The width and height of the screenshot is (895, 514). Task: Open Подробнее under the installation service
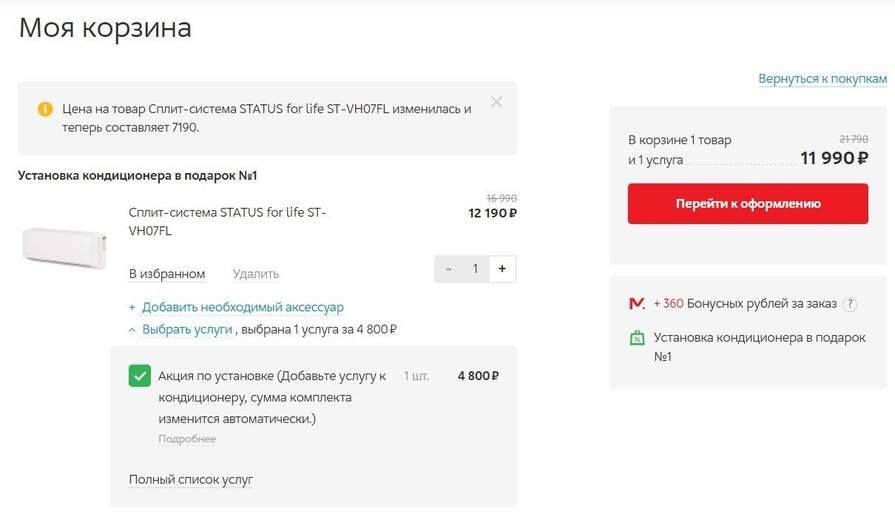click(187, 439)
